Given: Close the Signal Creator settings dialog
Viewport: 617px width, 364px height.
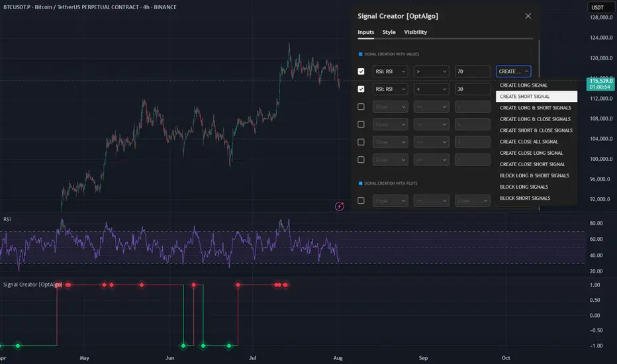Looking at the screenshot, I should pyautogui.click(x=528, y=16).
